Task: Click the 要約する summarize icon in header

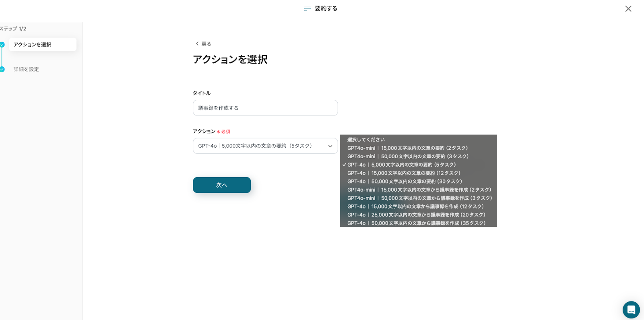Action: coord(308,9)
